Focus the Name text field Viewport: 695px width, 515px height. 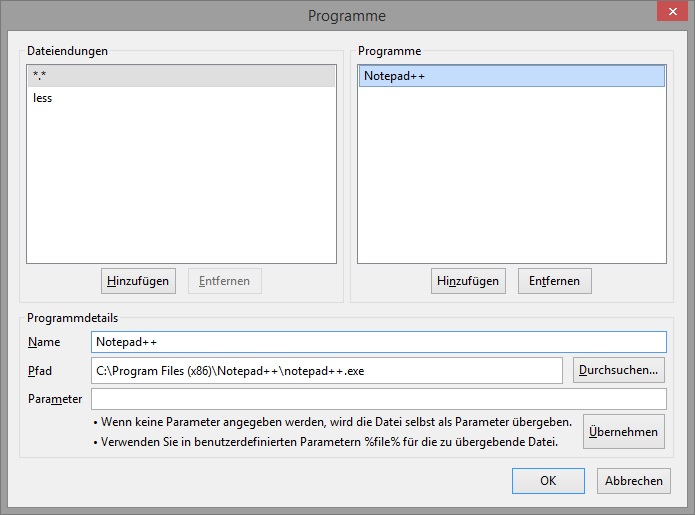(x=378, y=343)
